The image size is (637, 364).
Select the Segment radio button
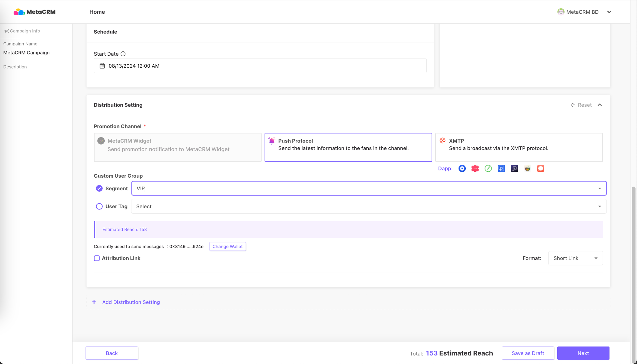coord(99,188)
